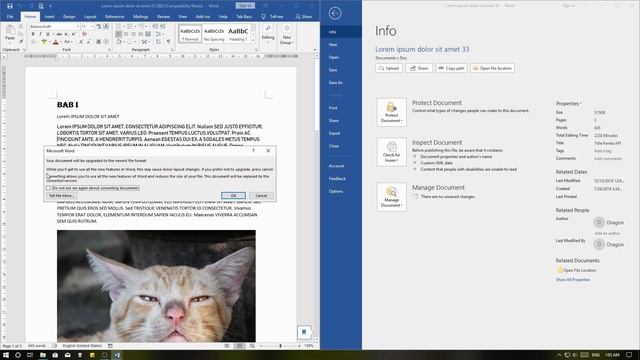The image size is (640, 360).
Task: Click the Strikethrough icon in the Font group
Action: click(x=59, y=34)
